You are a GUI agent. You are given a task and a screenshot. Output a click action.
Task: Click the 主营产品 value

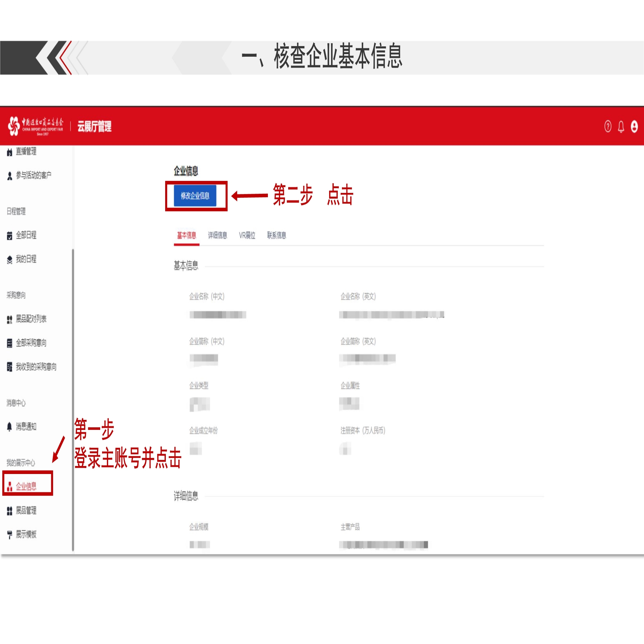pyautogui.click(x=384, y=545)
